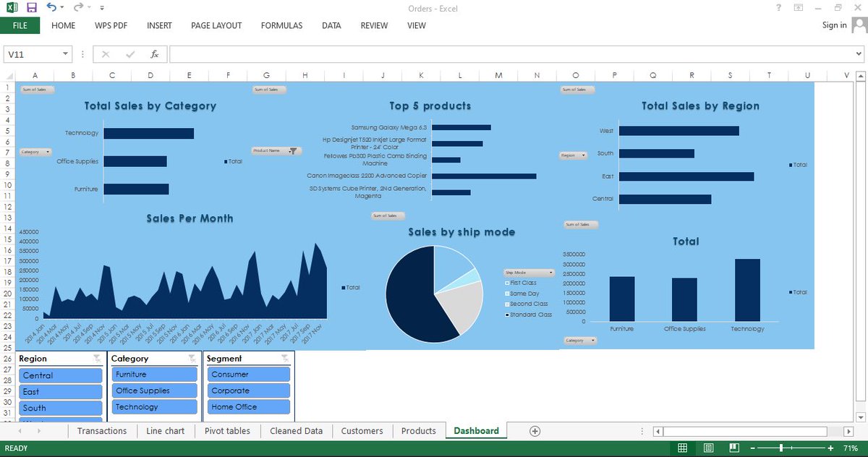Switch to the Cleaned Data sheet
The width and height of the screenshot is (868, 457).
point(296,430)
